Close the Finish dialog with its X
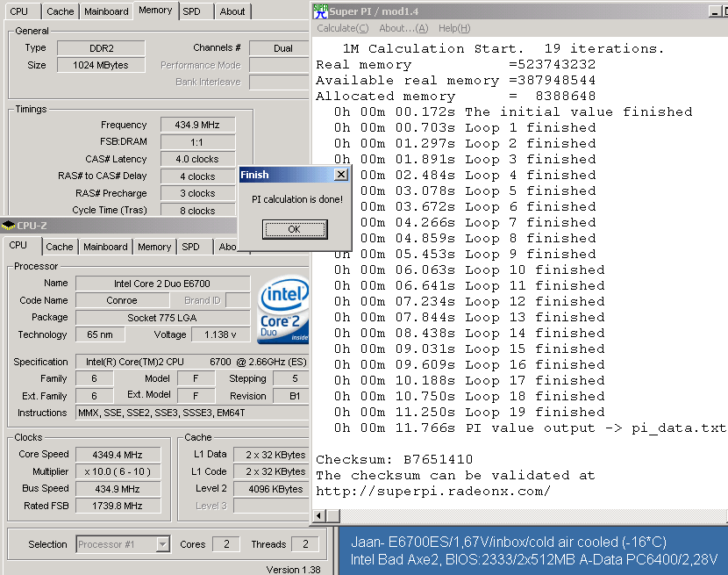728x575 pixels. coord(341,175)
